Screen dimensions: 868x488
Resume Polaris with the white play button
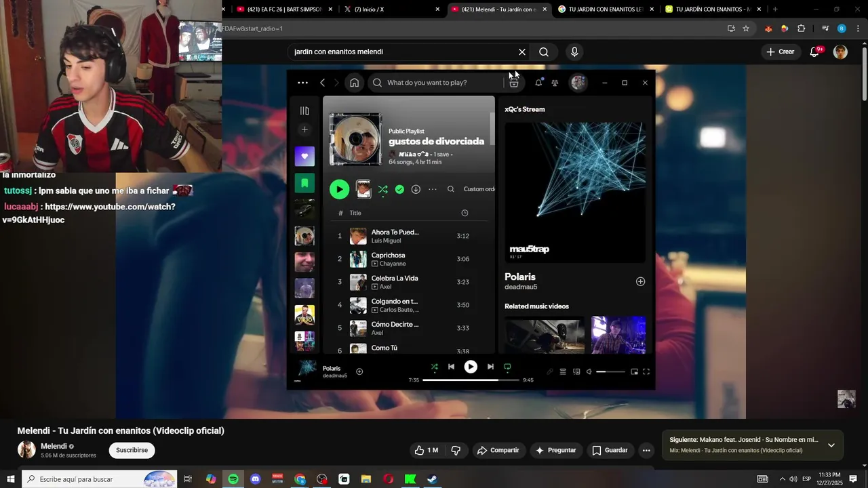[x=471, y=367]
